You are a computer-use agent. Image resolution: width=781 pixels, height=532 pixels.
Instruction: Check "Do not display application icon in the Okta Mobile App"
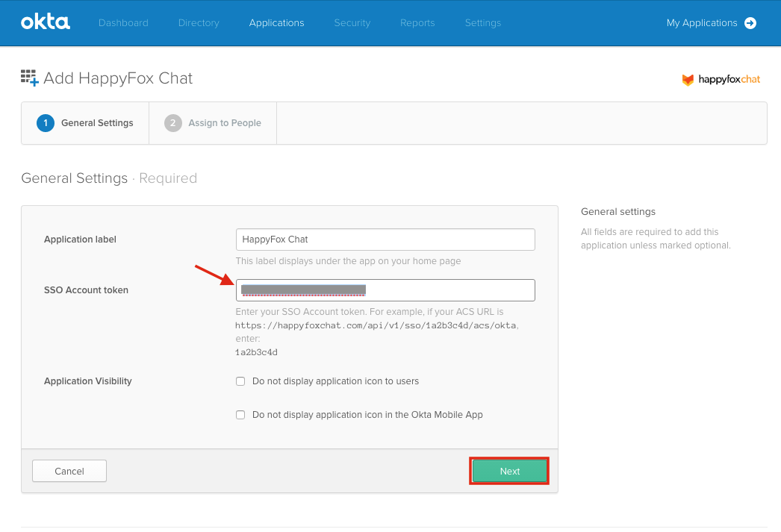pyautogui.click(x=240, y=414)
